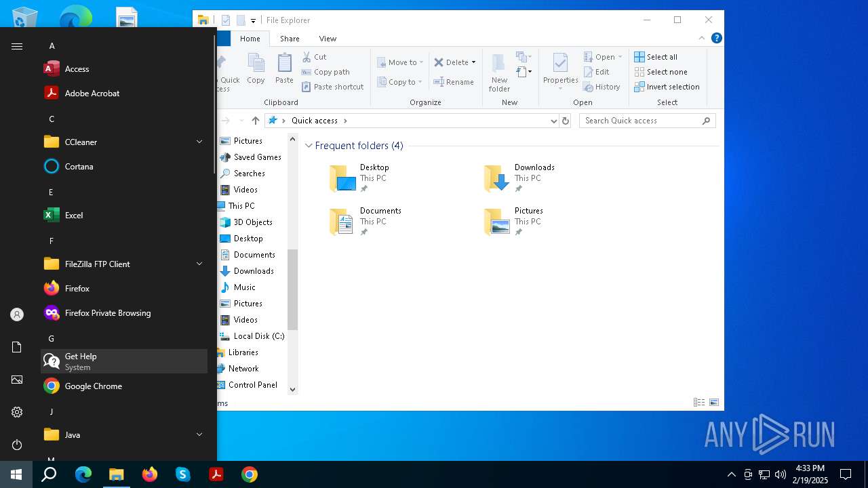
Task: Click Invert selection in ribbon
Action: click(667, 87)
